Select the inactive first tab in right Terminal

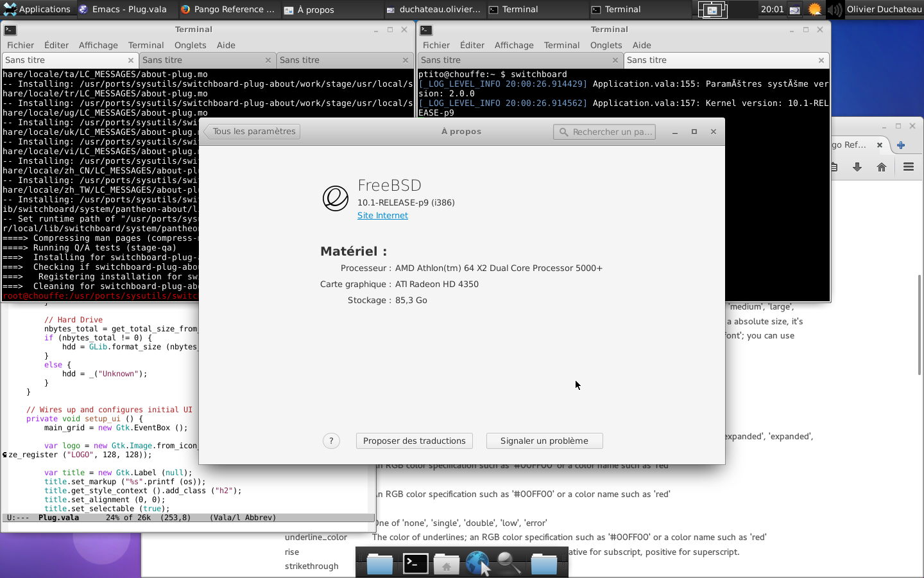point(520,60)
